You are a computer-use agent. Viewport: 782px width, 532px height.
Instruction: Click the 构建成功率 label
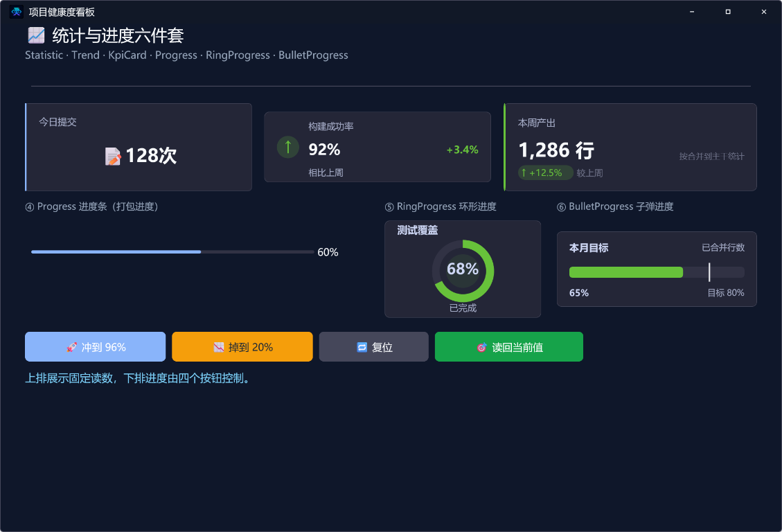(x=330, y=127)
